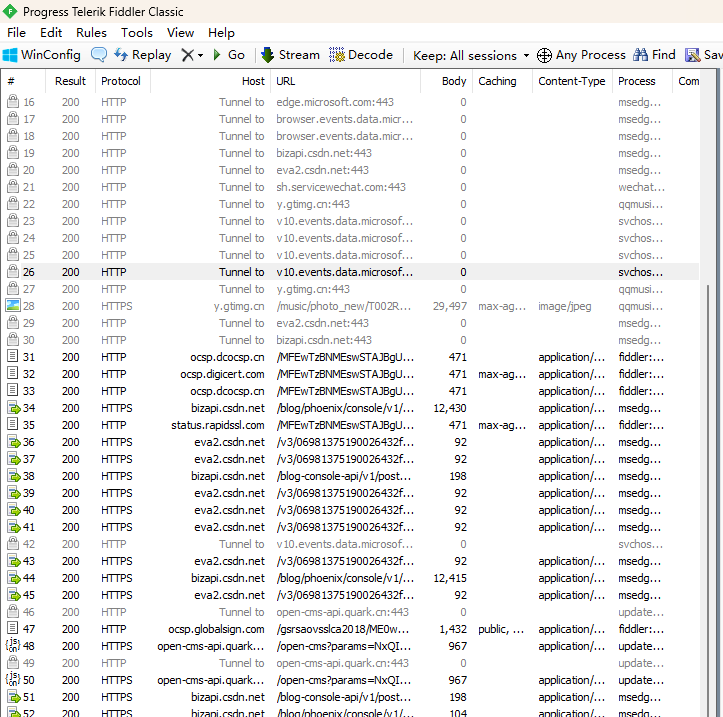Click the green arrow icon of session 34

coord(14,408)
